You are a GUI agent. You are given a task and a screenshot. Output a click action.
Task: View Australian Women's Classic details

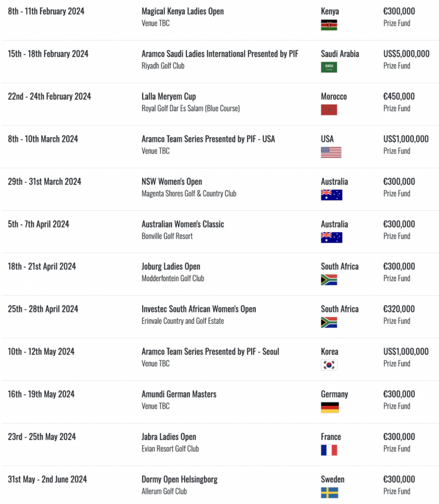[183, 224]
